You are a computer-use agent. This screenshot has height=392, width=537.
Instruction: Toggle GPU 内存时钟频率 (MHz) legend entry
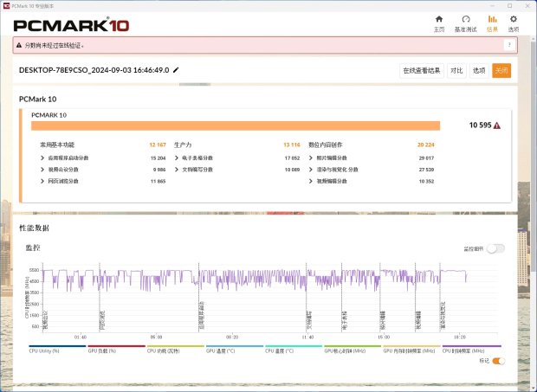pos(411,350)
